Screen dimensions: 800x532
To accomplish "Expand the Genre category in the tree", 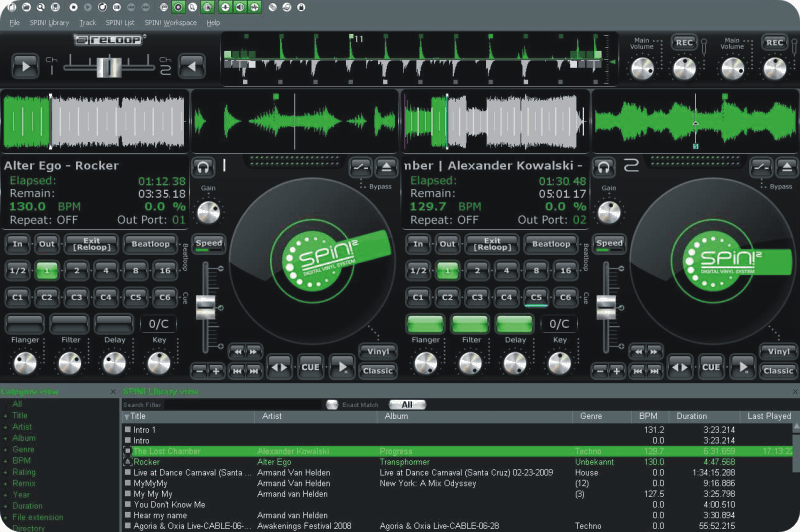I will tap(5, 450).
